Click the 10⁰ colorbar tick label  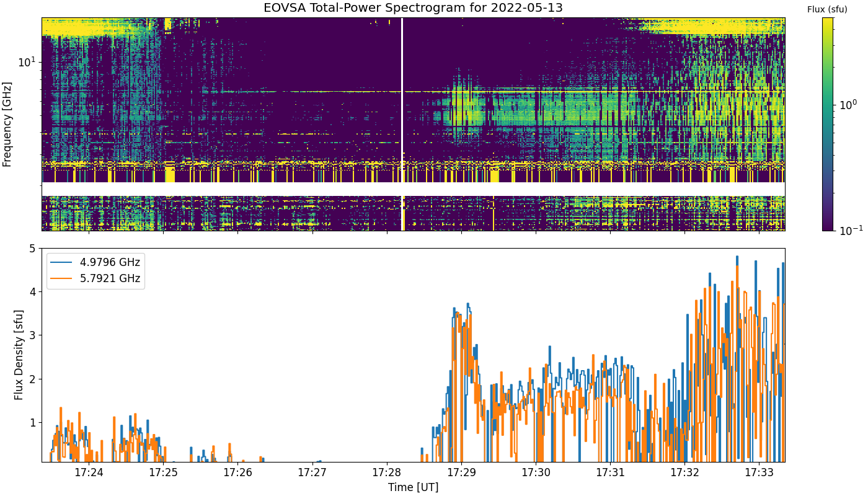(847, 104)
